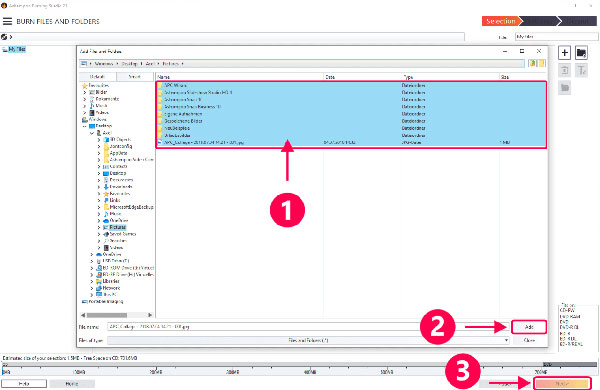The image size is (600, 390).
Task: Click the Libraries folder icon in the tree
Action: 99,281
